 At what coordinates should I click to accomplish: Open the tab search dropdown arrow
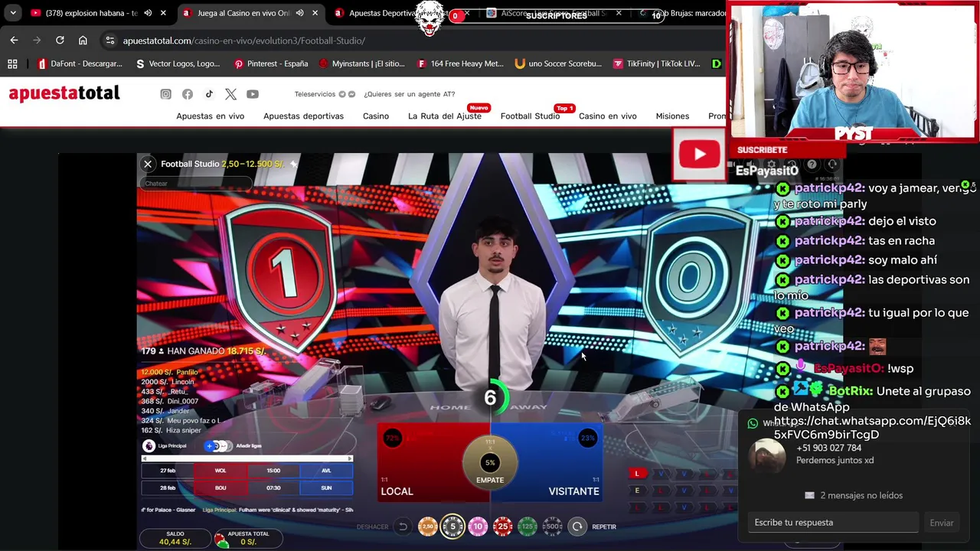13,13
